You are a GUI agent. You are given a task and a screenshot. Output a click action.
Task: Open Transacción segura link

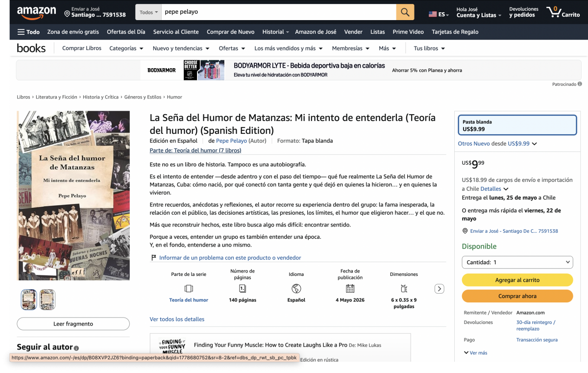[x=537, y=340]
